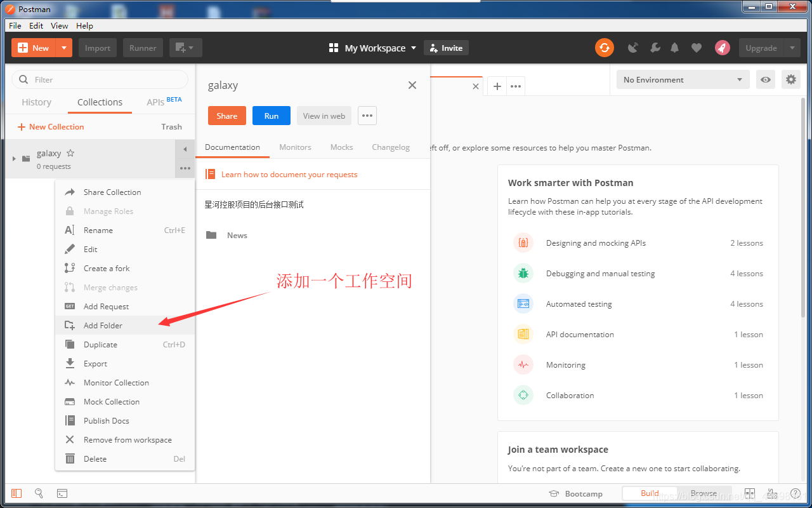Open the Monitors tab
Image resolution: width=812 pixels, height=508 pixels.
(295, 147)
